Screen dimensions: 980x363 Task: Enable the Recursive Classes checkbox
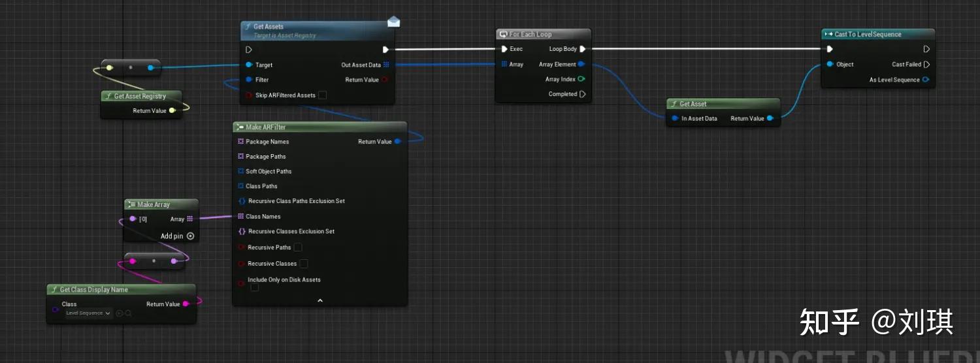[303, 264]
